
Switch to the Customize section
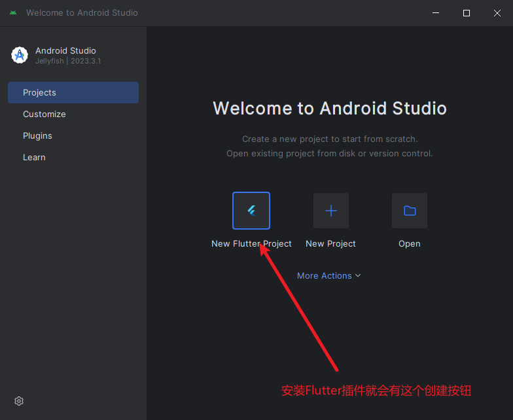point(44,114)
